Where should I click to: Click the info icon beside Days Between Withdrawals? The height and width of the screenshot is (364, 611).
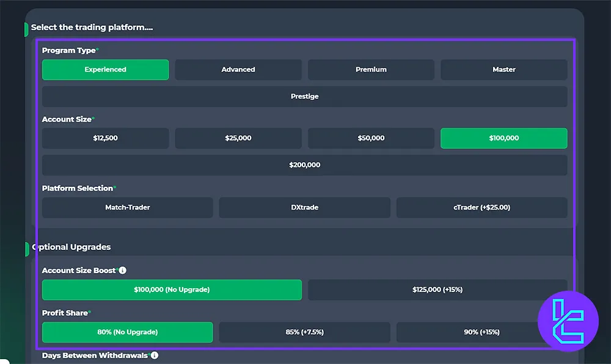click(154, 355)
